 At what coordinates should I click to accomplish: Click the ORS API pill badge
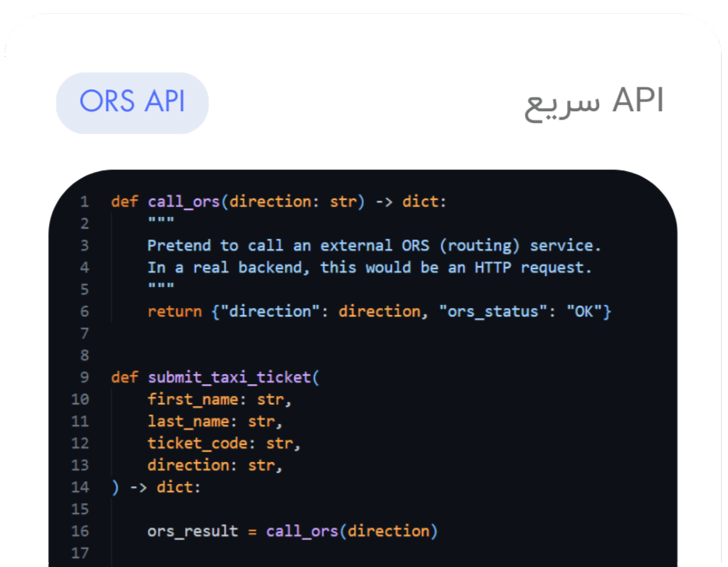[132, 103]
